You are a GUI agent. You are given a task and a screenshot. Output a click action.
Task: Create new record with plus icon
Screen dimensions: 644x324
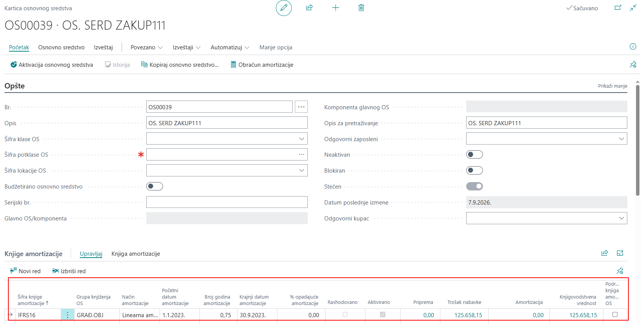tap(335, 8)
